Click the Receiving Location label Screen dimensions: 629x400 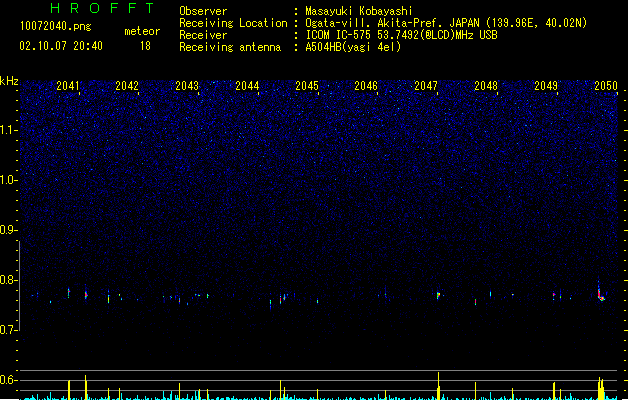(x=233, y=23)
